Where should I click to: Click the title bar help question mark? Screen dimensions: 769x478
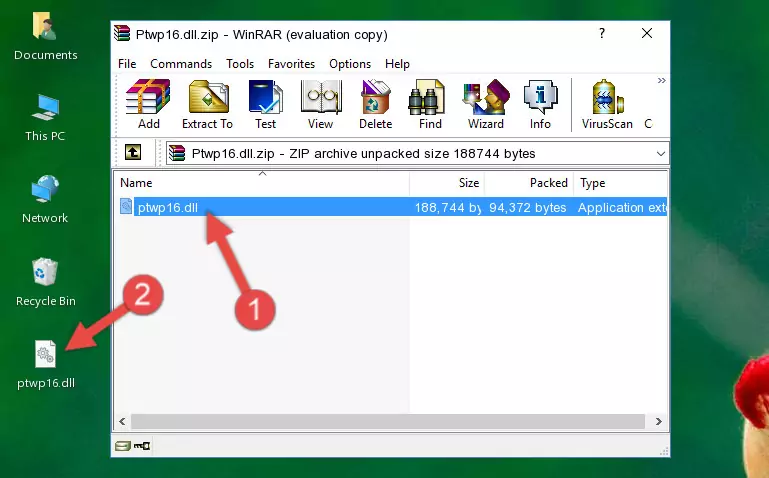(x=602, y=33)
